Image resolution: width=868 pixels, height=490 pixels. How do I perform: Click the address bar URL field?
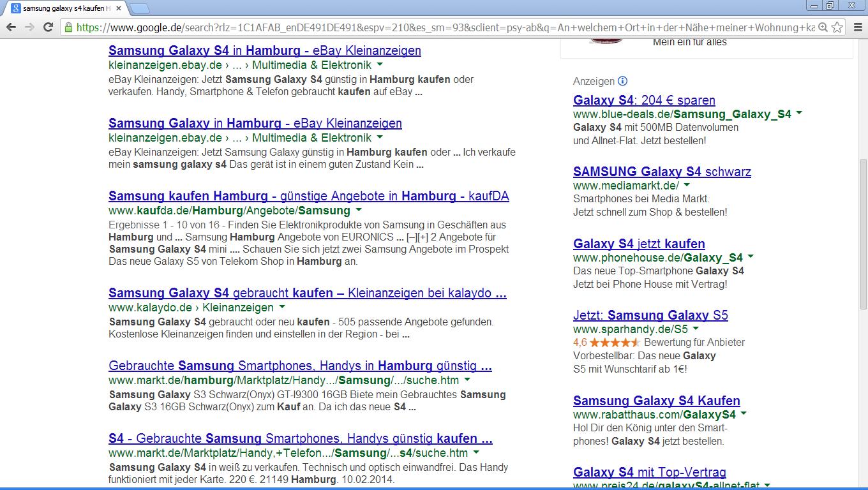pyautogui.click(x=445, y=27)
